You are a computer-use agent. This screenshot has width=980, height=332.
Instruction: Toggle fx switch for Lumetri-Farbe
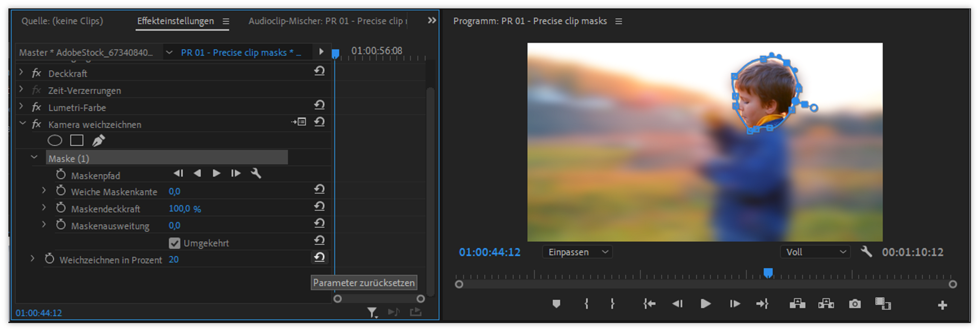tap(36, 108)
